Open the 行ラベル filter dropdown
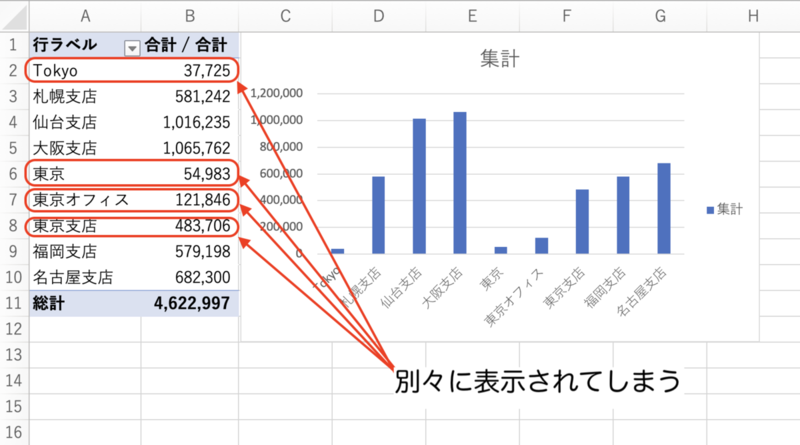Viewport: 800px width, 445px height. (132, 48)
